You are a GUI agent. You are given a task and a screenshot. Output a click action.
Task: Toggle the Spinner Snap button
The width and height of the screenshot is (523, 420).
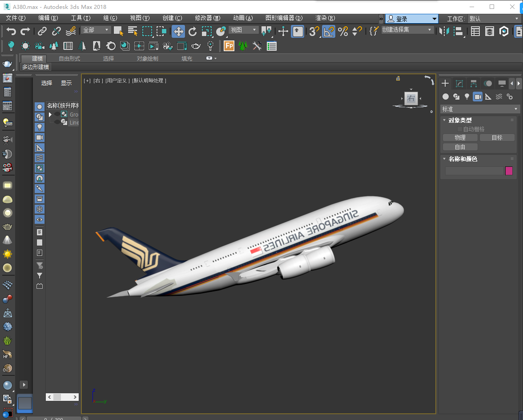point(357,31)
